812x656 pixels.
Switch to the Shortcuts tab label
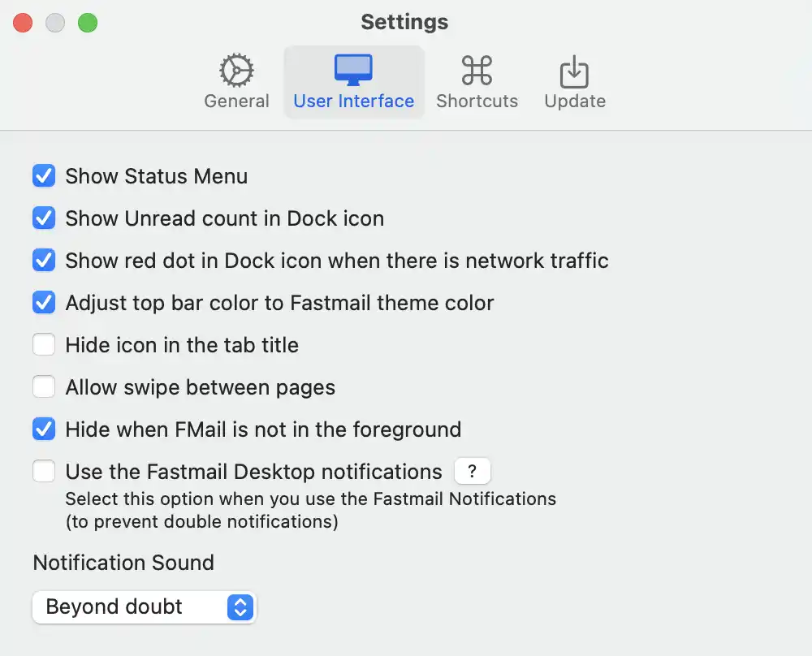tap(477, 101)
